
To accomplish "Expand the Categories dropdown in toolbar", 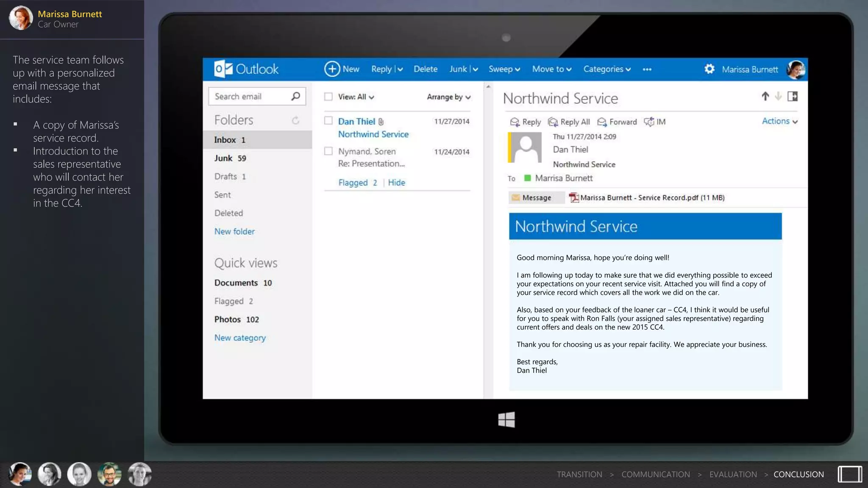I will [x=606, y=69].
